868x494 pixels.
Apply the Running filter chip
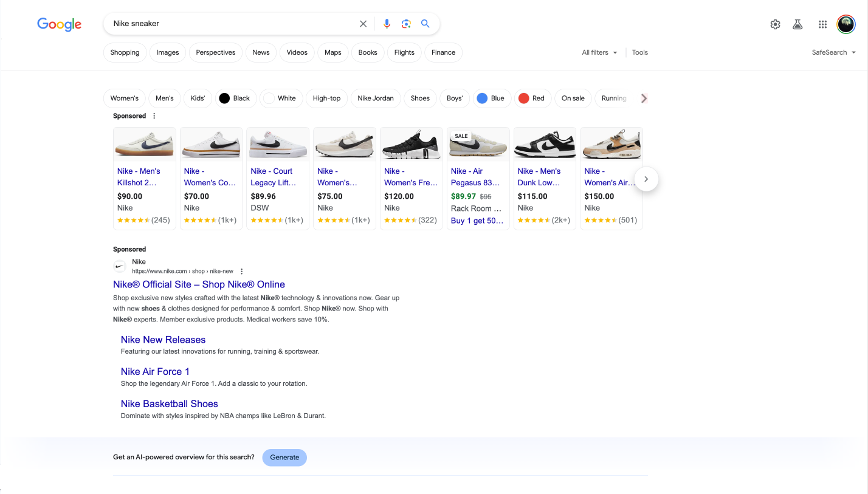614,98
